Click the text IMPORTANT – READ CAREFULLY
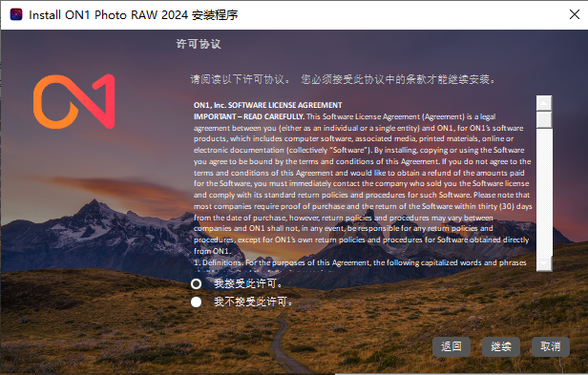The image size is (588, 375). 249,116
